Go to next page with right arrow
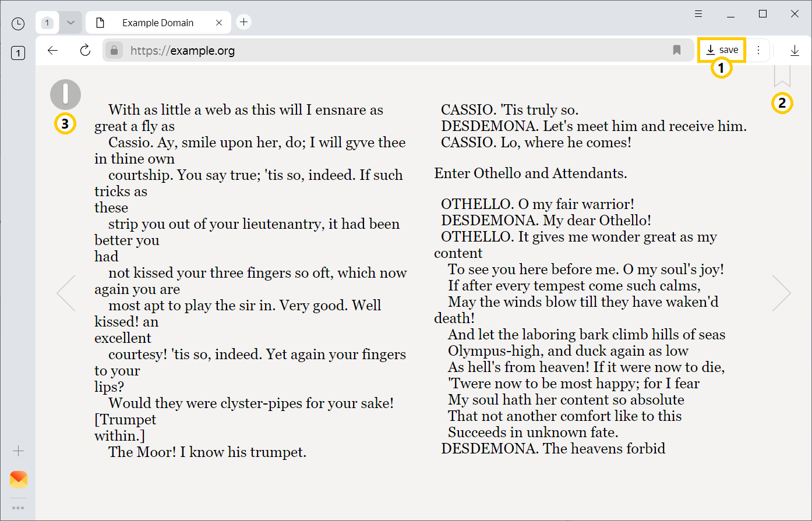Image resolution: width=812 pixels, height=521 pixels. click(781, 293)
